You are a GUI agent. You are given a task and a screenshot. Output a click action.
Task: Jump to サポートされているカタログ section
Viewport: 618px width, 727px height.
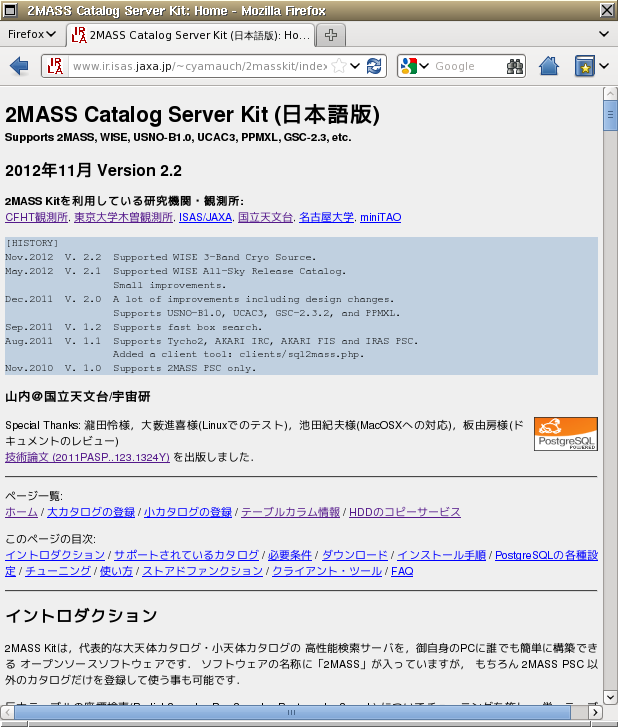(x=186, y=555)
